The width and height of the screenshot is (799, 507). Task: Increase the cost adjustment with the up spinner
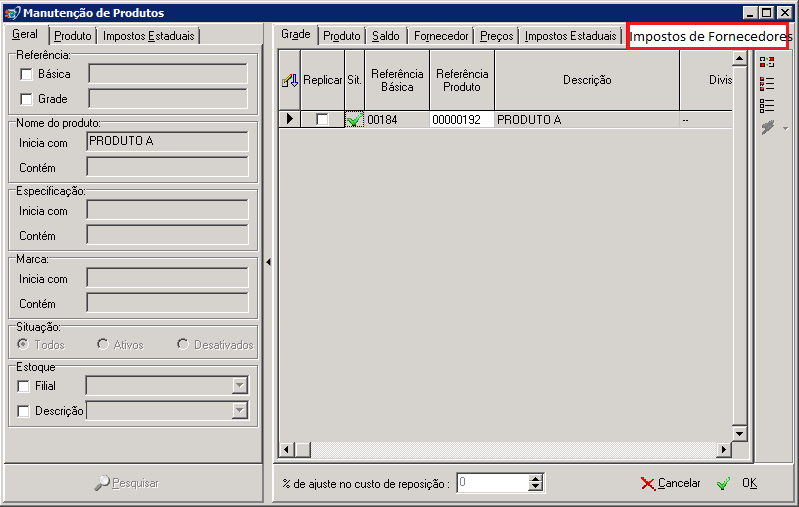tap(536, 478)
